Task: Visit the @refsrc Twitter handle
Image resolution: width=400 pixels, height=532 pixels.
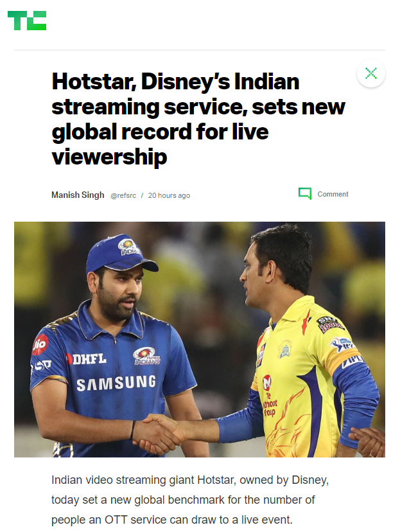Action: coord(123,195)
